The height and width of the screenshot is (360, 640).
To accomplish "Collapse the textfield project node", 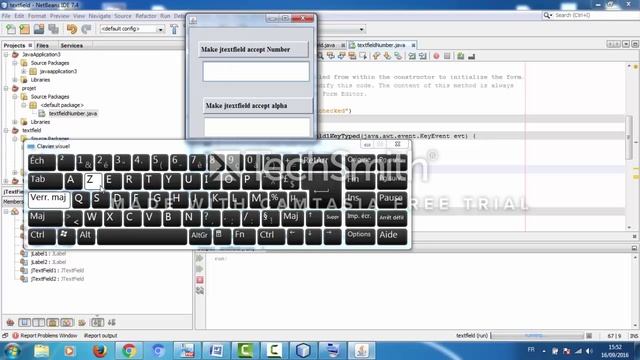I will 6,131.
